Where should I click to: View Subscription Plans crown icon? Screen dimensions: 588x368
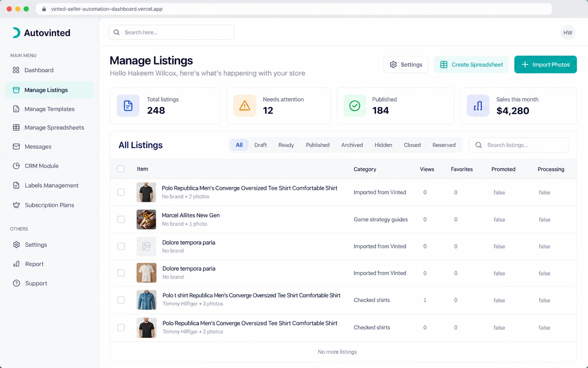16,205
